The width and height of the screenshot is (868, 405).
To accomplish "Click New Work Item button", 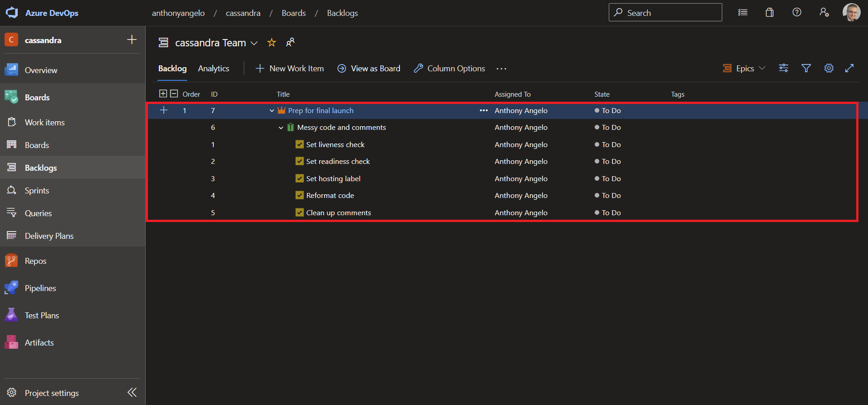I will coord(290,69).
